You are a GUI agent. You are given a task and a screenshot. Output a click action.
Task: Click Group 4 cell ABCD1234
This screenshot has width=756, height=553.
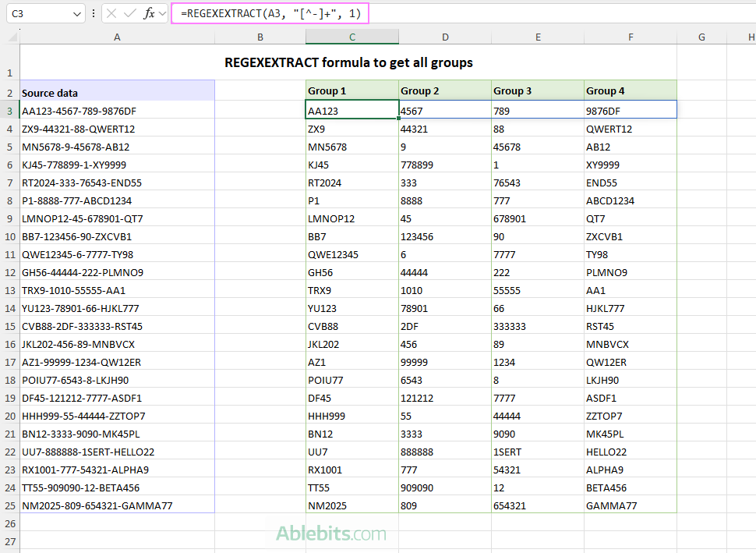click(x=631, y=200)
